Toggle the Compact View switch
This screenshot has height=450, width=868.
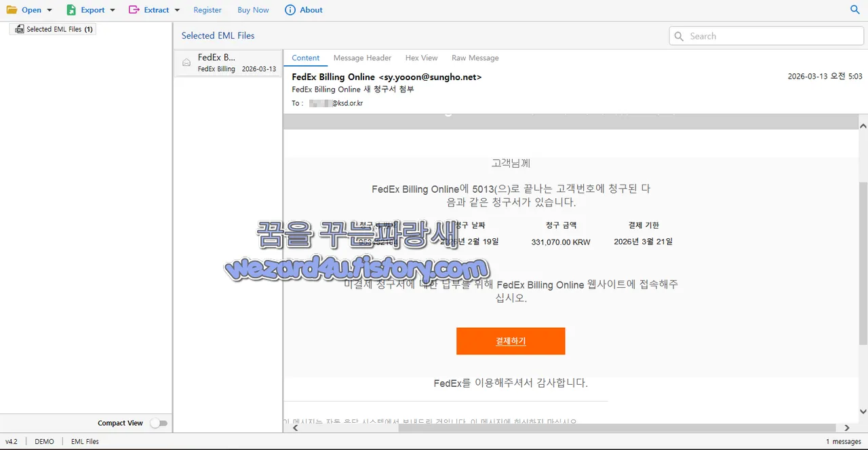click(x=158, y=422)
